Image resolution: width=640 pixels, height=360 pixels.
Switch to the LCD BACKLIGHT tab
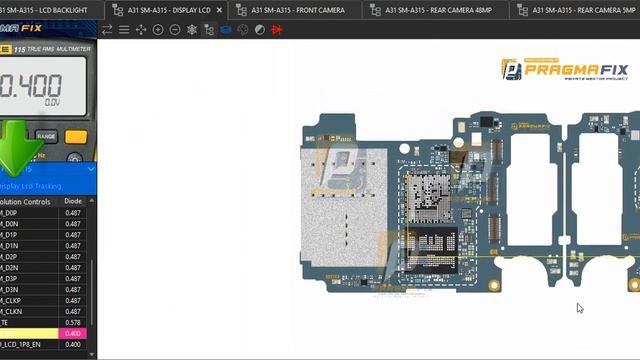coord(44,10)
